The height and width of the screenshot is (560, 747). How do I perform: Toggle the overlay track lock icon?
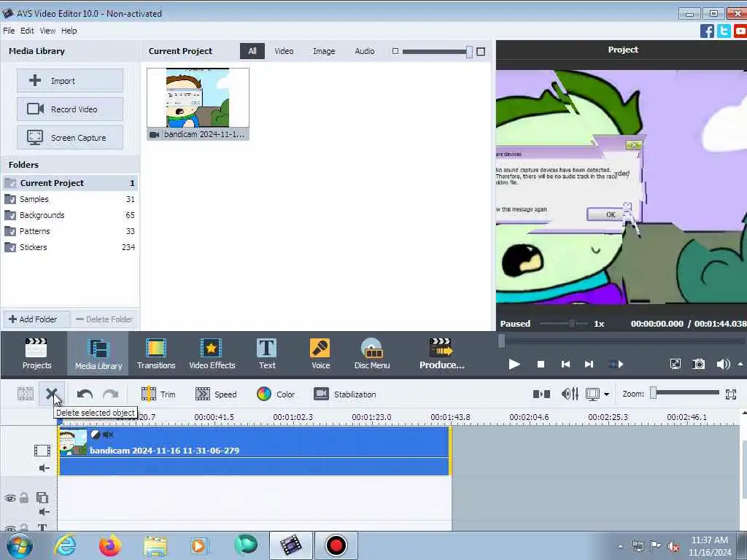tap(24, 497)
